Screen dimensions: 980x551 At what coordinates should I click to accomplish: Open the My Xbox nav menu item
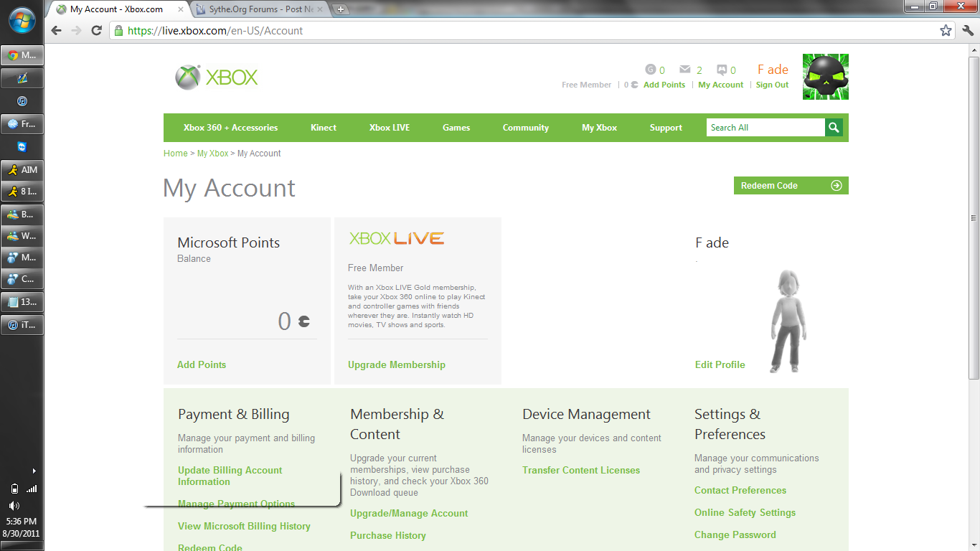600,128
